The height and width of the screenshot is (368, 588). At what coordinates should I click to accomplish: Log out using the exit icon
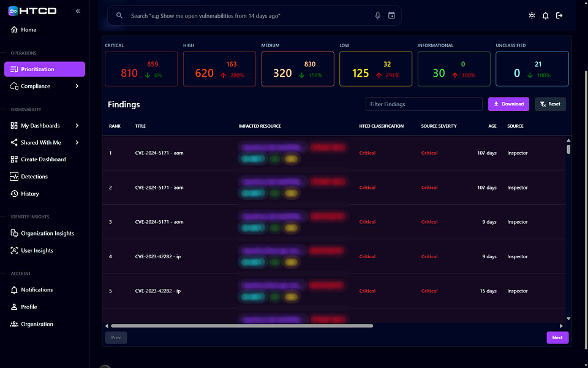click(559, 15)
